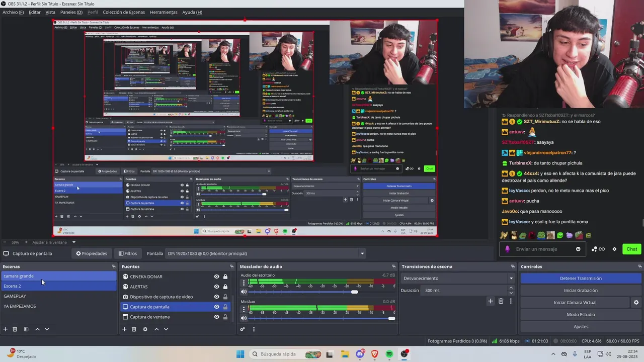This screenshot has height=362, width=644.
Task: Open scene filters icon in Escenas toolbar
Action: tap(26, 329)
